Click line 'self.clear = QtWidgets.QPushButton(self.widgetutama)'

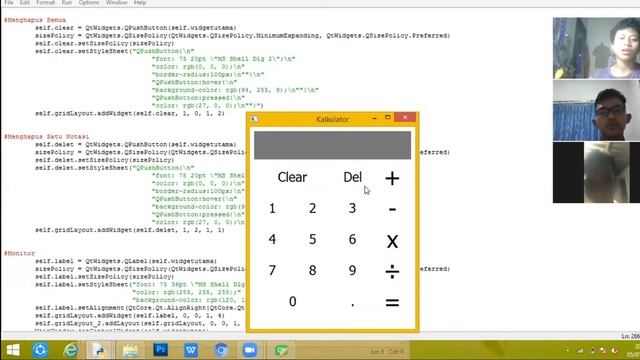click(136, 28)
